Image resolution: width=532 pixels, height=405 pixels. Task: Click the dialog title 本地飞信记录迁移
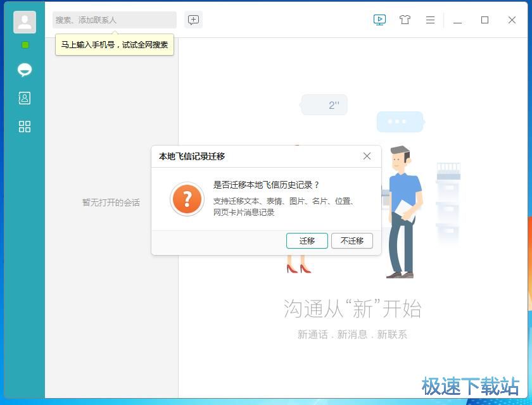[192, 156]
